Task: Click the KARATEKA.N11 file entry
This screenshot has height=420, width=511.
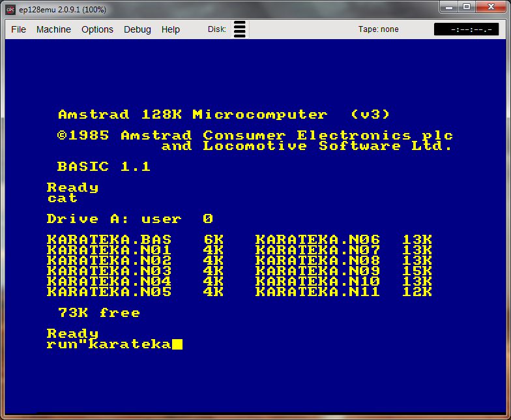Action: tap(318, 292)
